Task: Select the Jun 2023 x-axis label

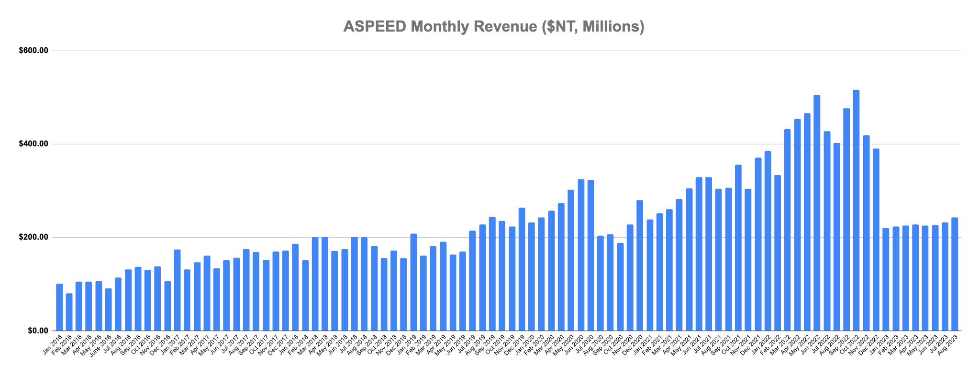Action: pos(928,344)
